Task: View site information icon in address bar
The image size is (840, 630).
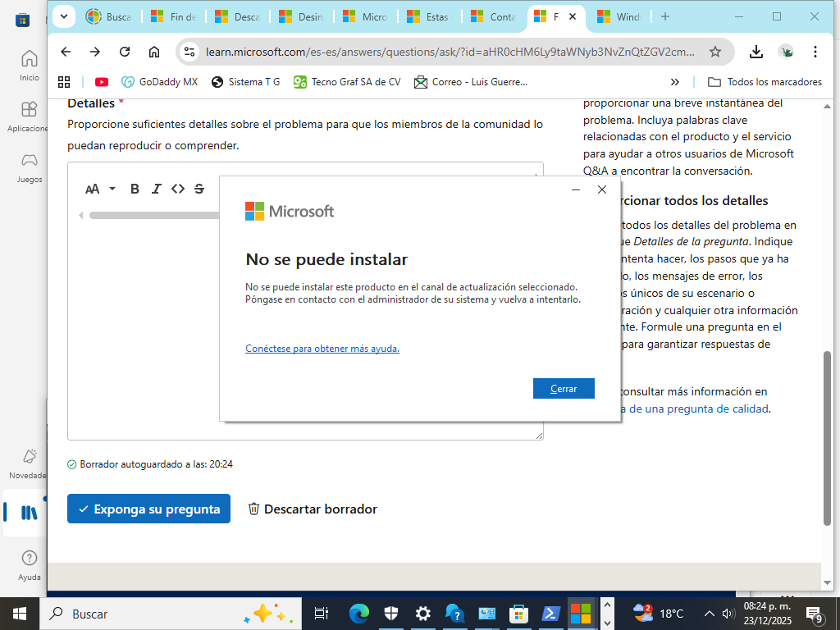Action: click(x=189, y=52)
